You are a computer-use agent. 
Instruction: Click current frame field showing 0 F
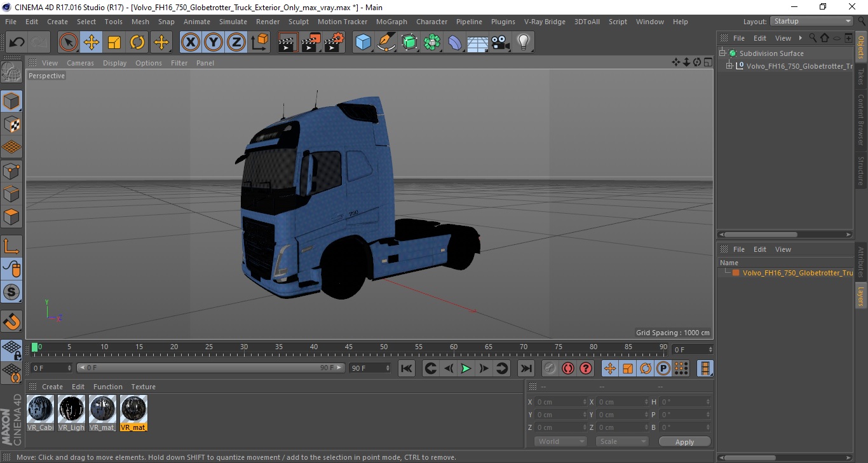pos(52,368)
